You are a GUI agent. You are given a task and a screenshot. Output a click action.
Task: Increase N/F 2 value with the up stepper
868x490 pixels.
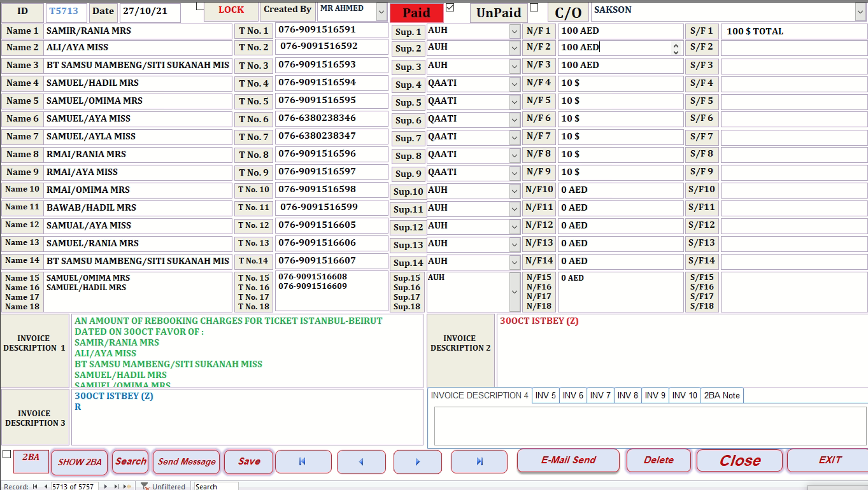(676, 44)
